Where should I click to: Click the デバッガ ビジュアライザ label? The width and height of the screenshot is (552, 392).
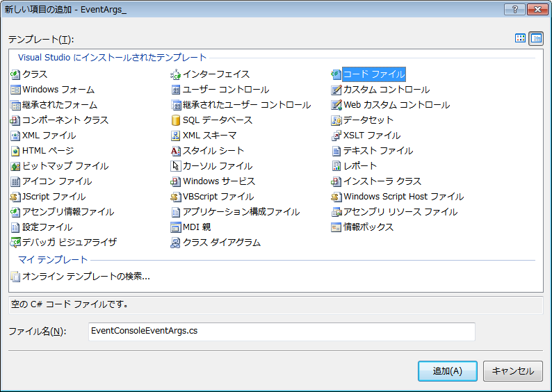(70, 243)
